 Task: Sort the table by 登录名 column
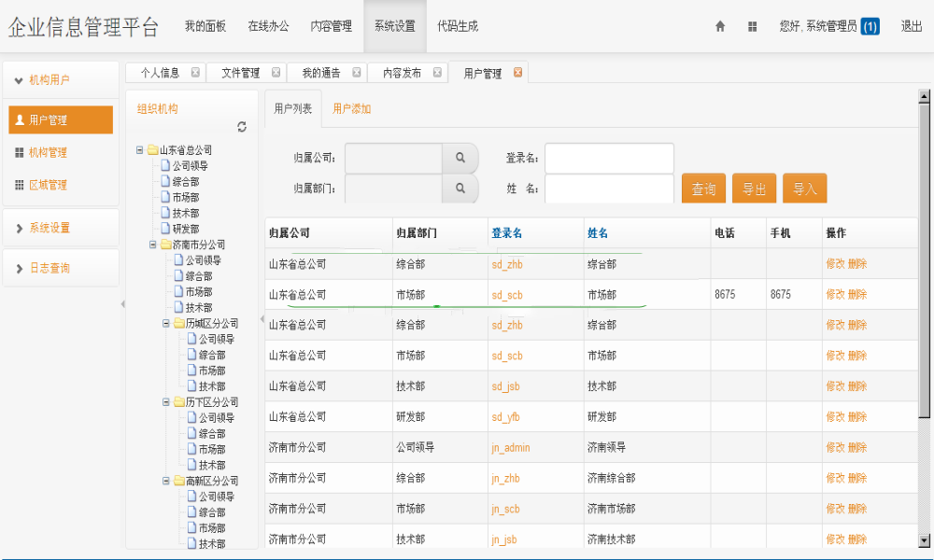coord(506,233)
